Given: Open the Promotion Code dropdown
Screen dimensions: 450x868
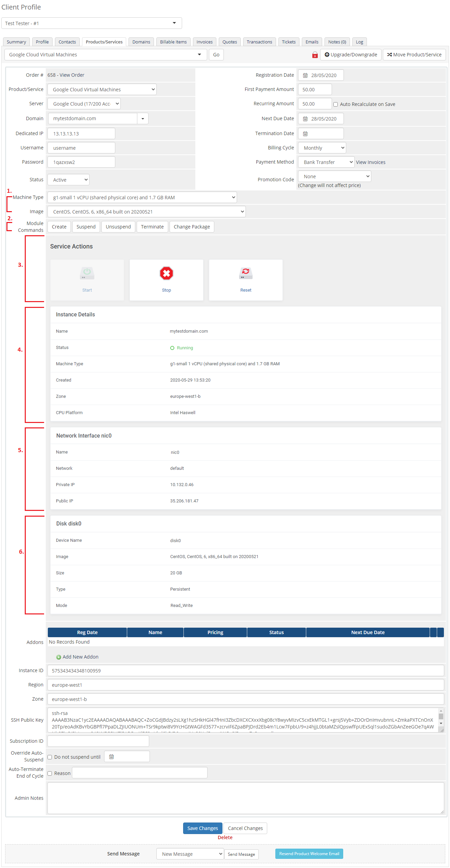Looking at the screenshot, I should point(335,177).
